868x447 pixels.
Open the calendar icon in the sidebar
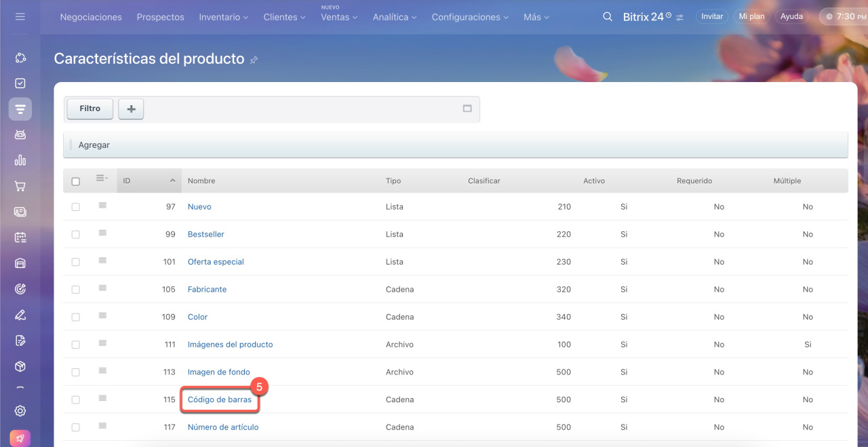pyautogui.click(x=20, y=237)
